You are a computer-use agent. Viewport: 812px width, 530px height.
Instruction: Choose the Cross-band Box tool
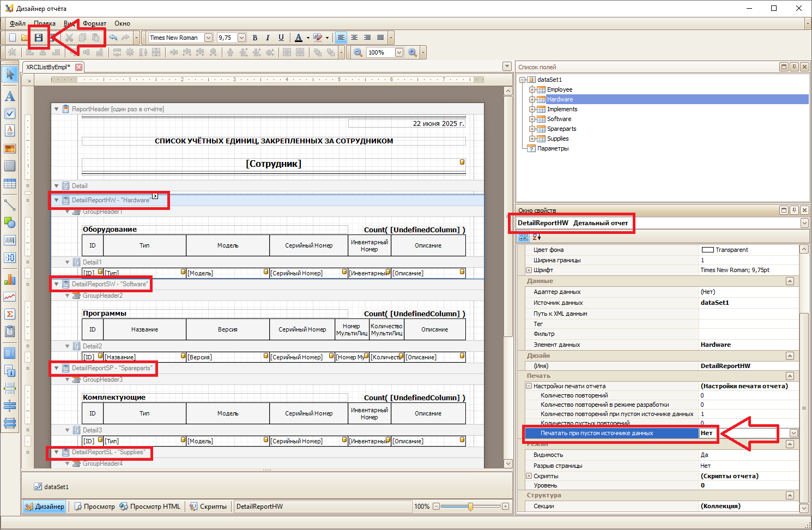[x=10, y=423]
